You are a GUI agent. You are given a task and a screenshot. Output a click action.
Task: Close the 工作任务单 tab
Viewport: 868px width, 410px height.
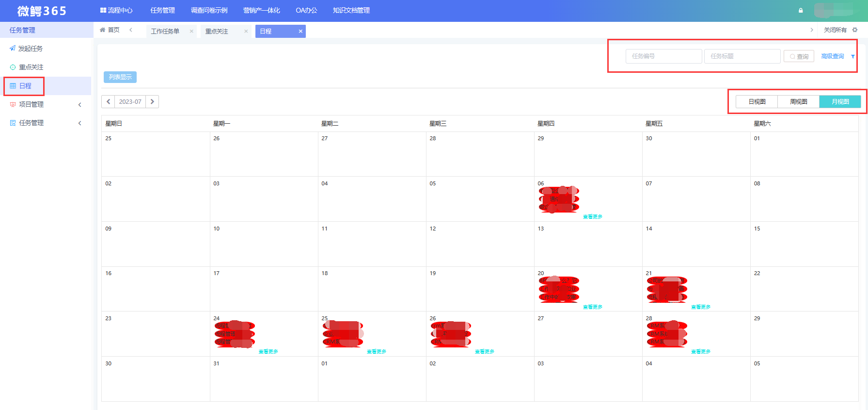[x=191, y=31]
